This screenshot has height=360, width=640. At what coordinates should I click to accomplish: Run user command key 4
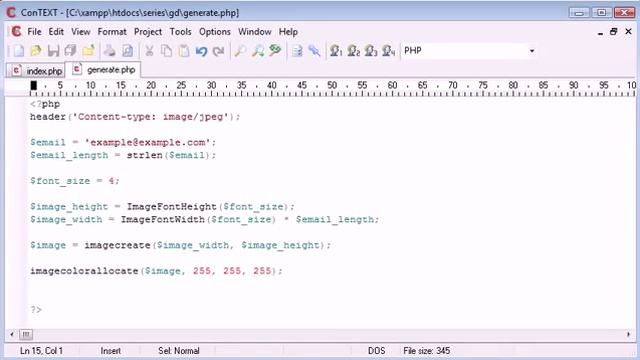(389, 51)
